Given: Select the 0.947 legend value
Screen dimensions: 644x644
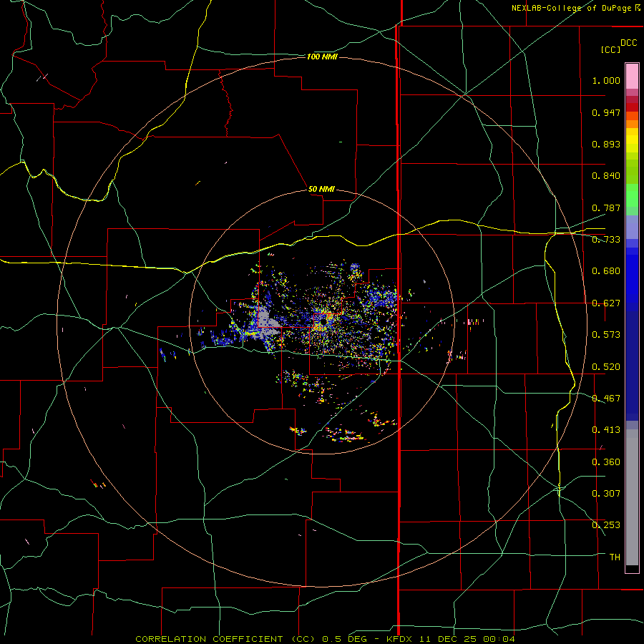Looking at the screenshot, I should coord(606,112).
